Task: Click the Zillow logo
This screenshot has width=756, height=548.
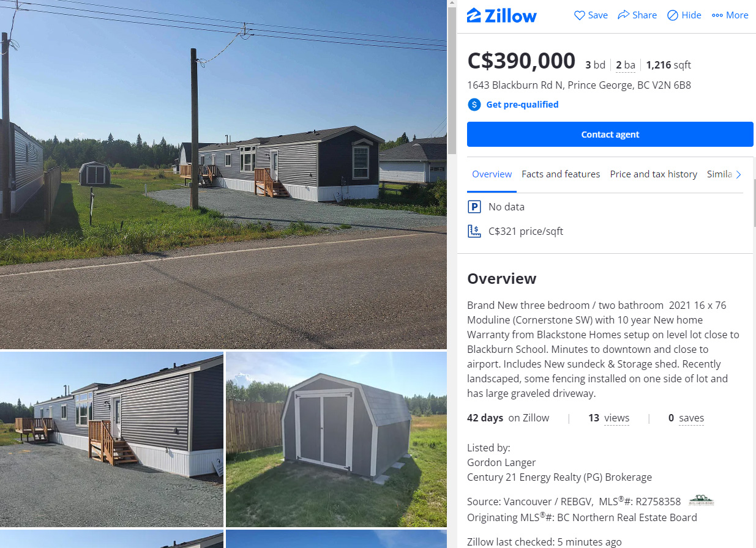Action: click(501, 15)
